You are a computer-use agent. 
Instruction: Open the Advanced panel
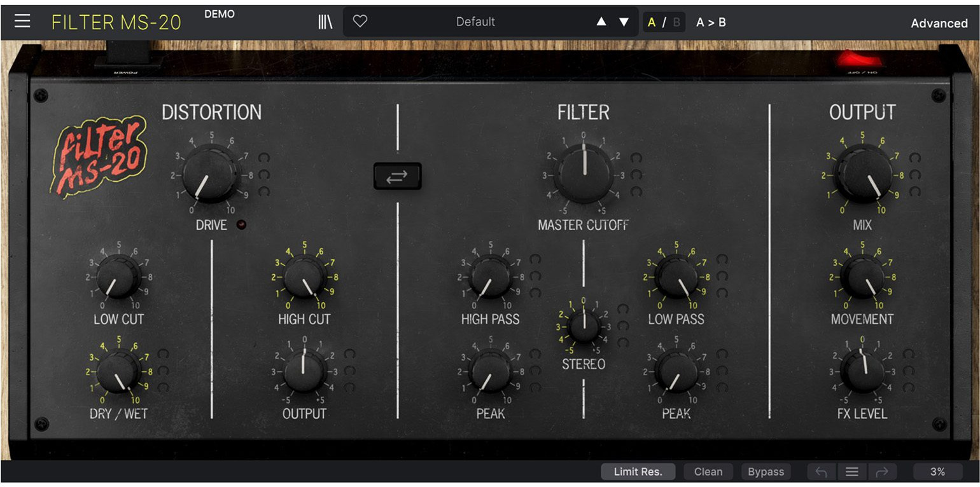[939, 23]
